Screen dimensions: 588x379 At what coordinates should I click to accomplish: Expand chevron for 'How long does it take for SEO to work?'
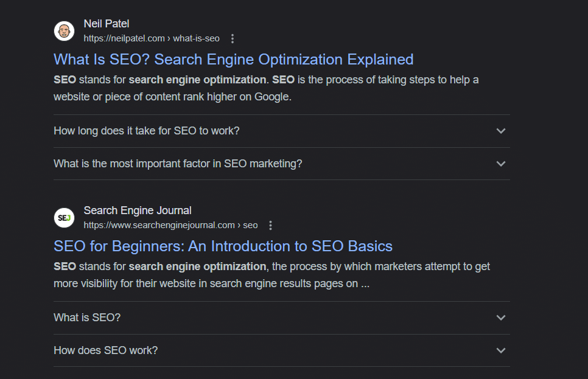click(500, 131)
